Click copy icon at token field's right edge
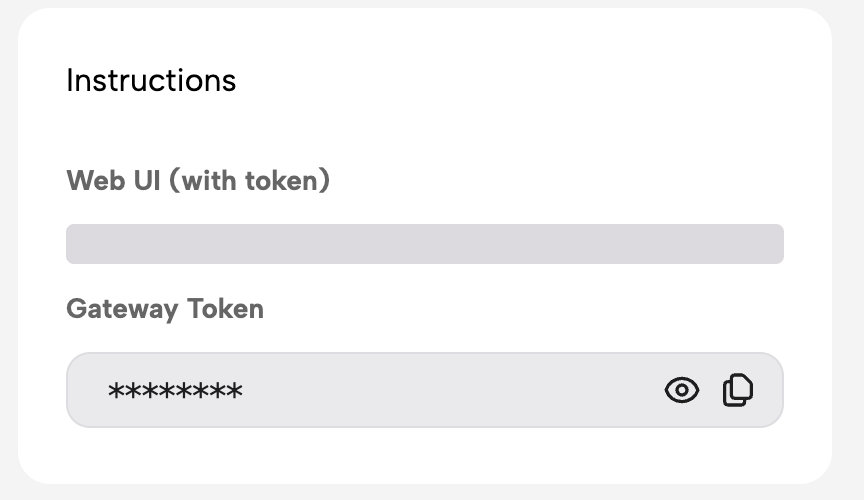 coord(737,390)
